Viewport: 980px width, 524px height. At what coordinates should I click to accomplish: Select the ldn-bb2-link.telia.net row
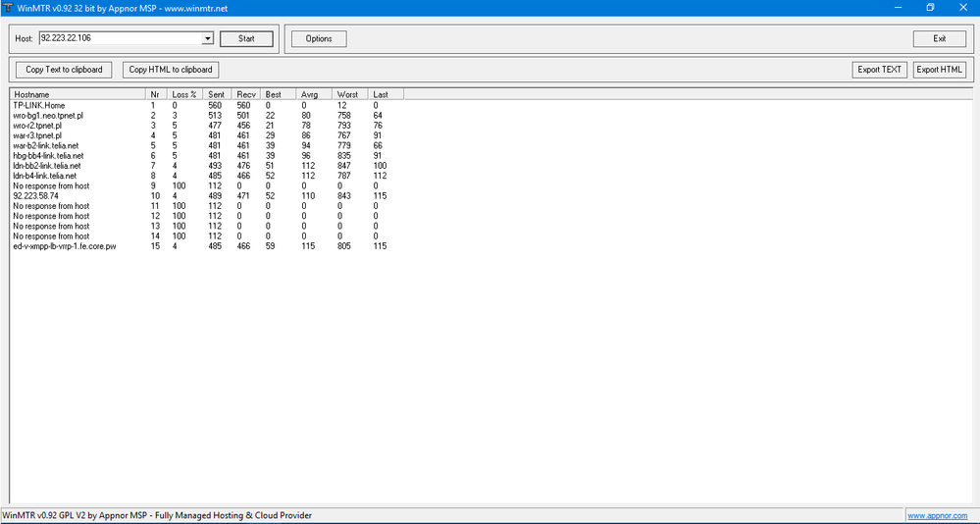pos(47,165)
